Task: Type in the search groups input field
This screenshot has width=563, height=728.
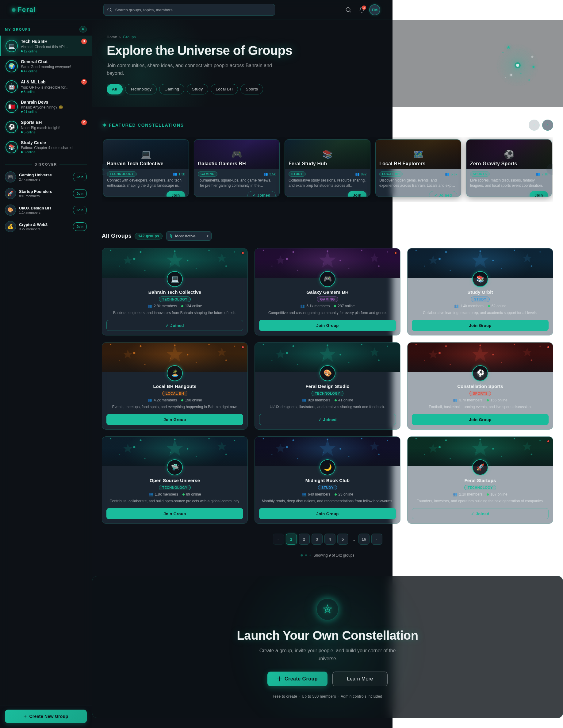Action: click(189, 10)
